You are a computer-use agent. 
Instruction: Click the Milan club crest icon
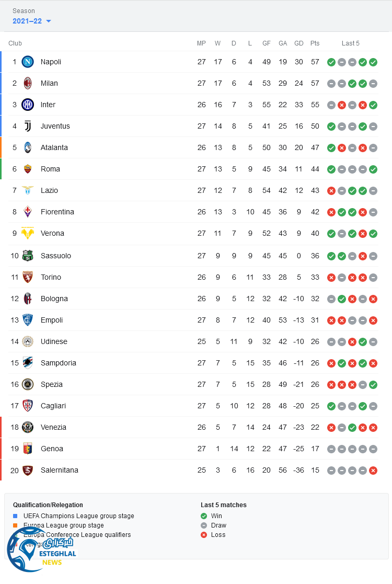tap(28, 83)
